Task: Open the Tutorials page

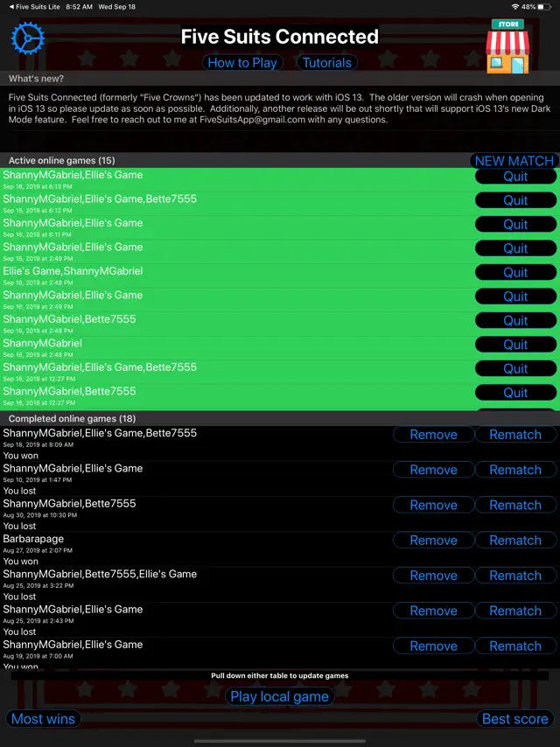Action: pyautogui.click(x=327, y=63)
